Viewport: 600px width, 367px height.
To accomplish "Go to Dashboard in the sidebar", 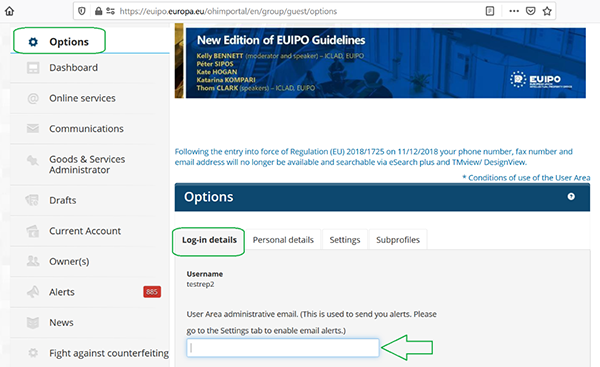I will click(73, 68).
